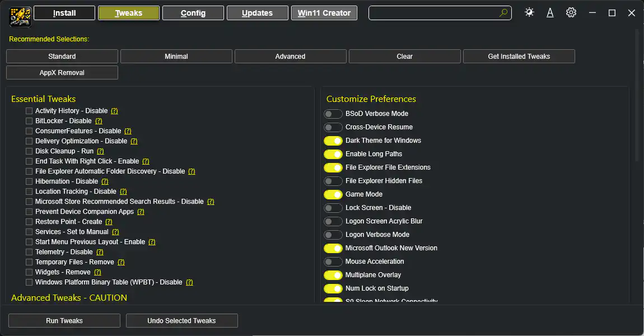Click the WinUtil app logo icon
The image size is (644, 336).
[20, 17]
